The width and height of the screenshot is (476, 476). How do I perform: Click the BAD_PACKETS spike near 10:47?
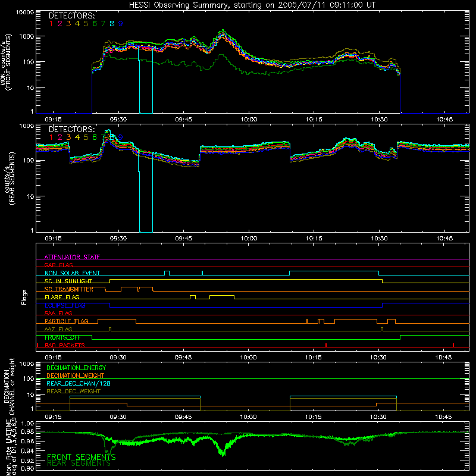tap(453, 345)
